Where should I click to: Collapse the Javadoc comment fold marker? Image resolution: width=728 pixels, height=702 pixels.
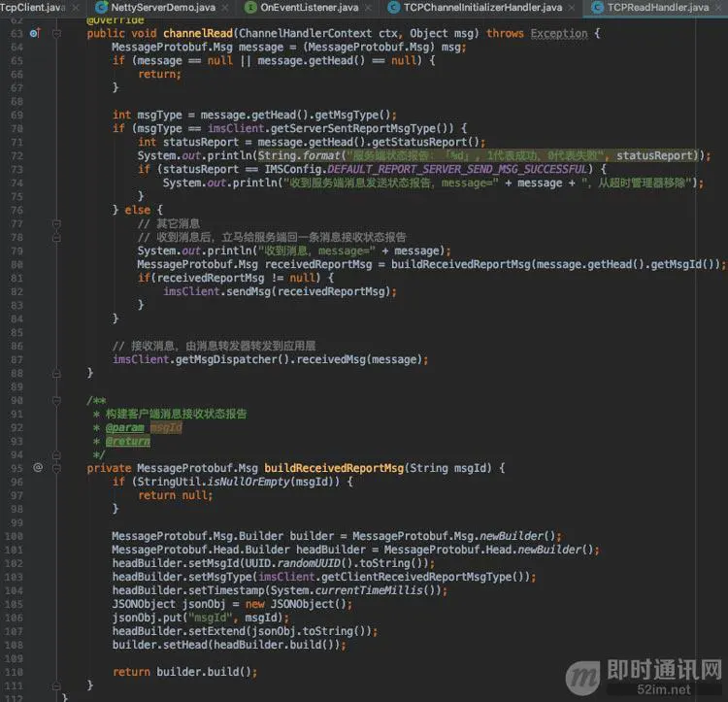(x=56, y=400)
